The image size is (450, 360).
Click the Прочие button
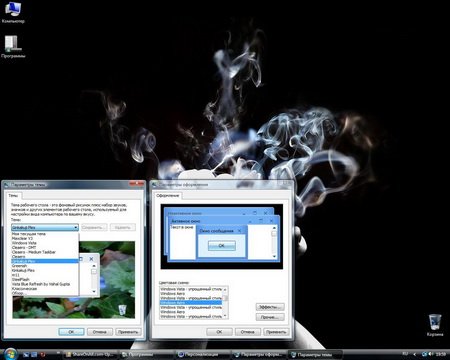(270, 317)
